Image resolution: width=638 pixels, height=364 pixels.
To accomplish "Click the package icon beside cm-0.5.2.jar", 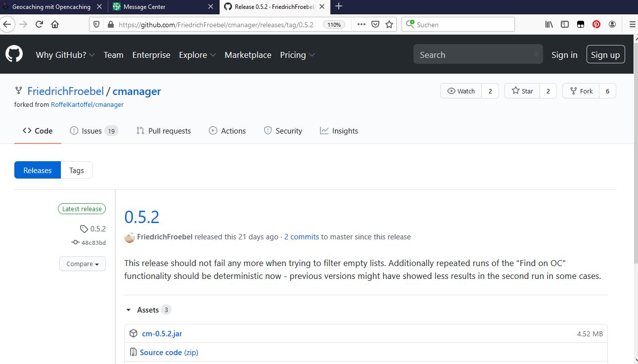I will 133,333.
